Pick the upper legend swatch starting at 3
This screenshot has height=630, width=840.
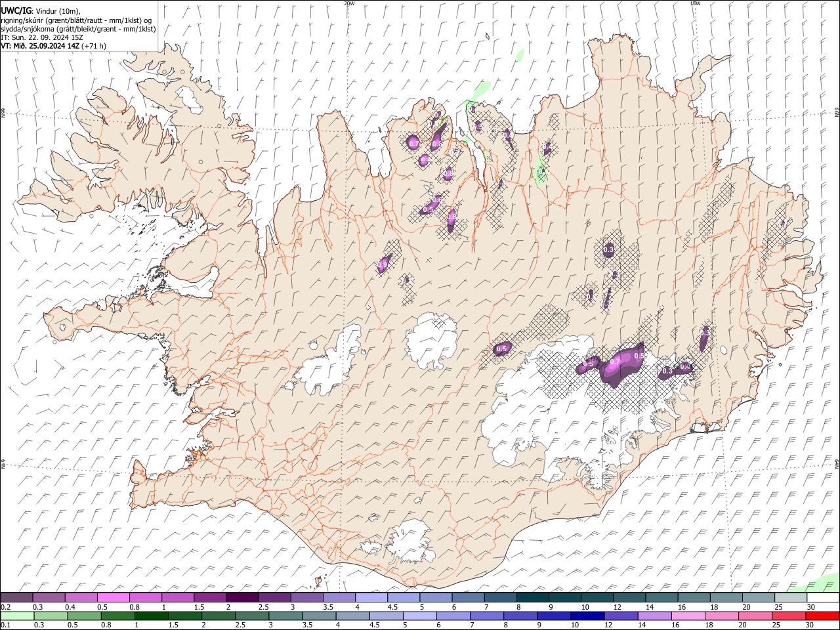pos(306,597)
